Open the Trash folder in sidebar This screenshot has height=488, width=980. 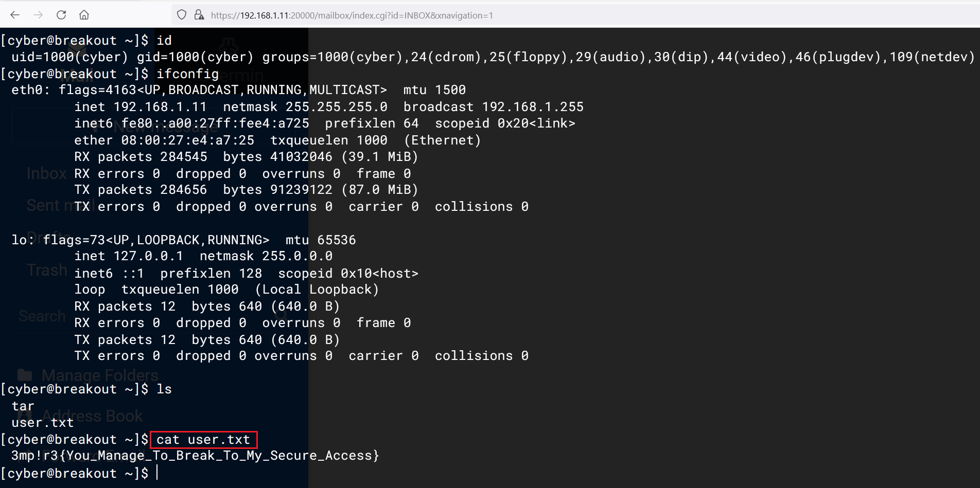(x=47, y=270)
